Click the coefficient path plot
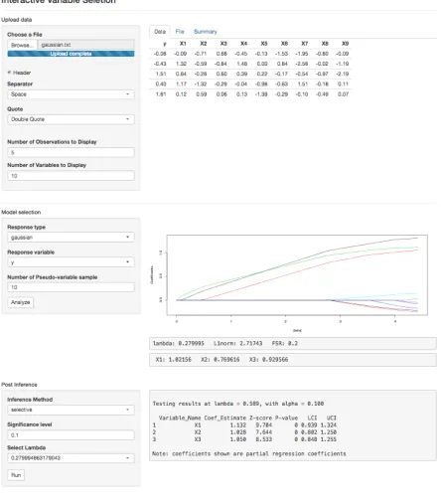 click(297, 274)
